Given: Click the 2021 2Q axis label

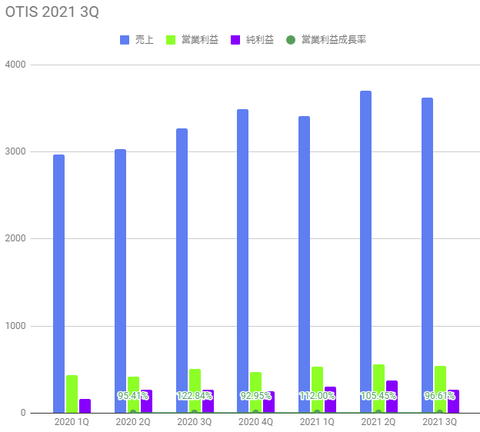Looking at the screenshot, I should [378, 422].
